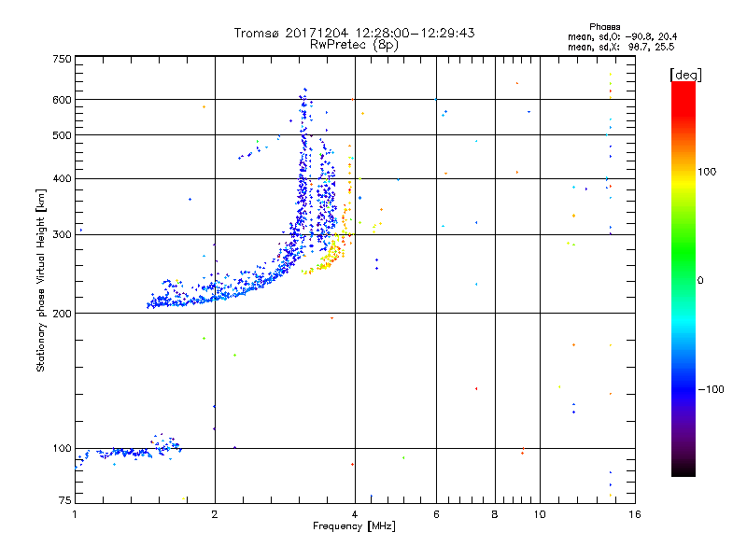This screenshot has height=560, width=747.
Task: Click the y-axis tick label '300'
Action: click(x=62, y=235)
